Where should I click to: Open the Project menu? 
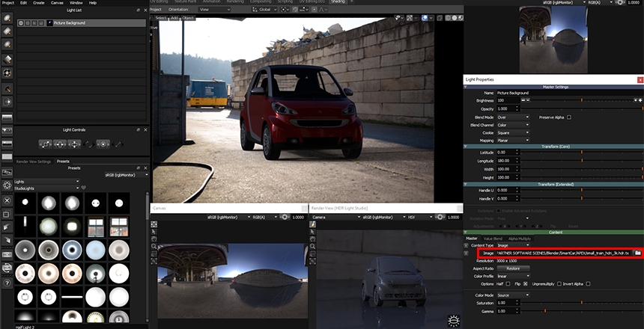coord(7,2)
